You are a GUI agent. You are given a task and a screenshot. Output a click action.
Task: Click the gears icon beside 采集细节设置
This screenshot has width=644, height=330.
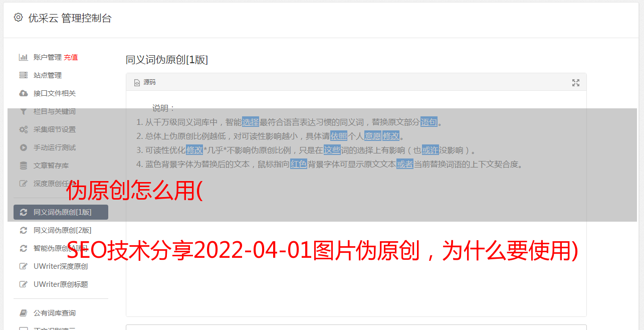coord(23,129)
